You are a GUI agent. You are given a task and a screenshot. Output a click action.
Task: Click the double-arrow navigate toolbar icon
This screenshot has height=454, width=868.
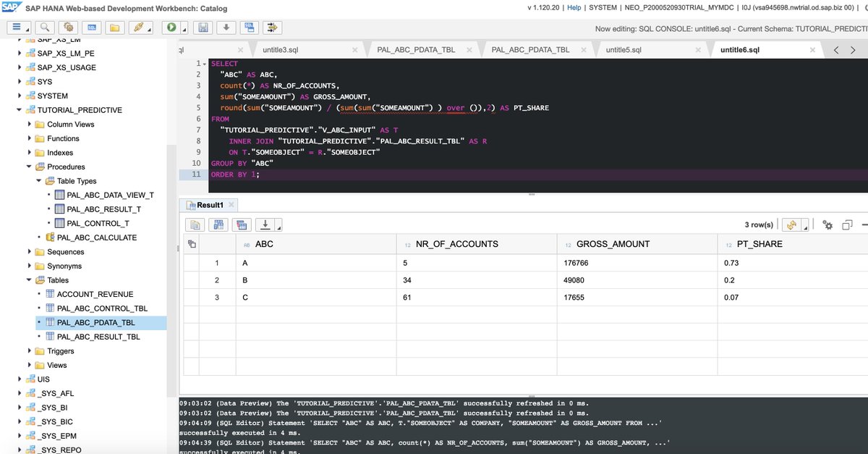click(x=272, y=28)
